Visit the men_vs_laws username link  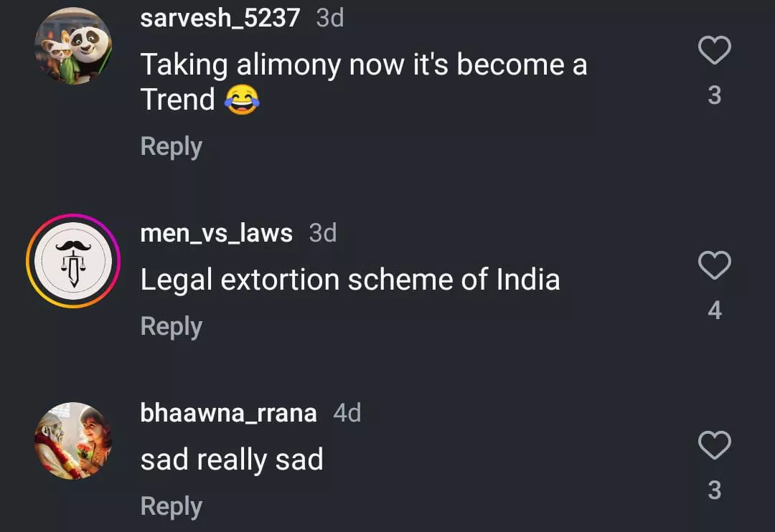(216, 233)
